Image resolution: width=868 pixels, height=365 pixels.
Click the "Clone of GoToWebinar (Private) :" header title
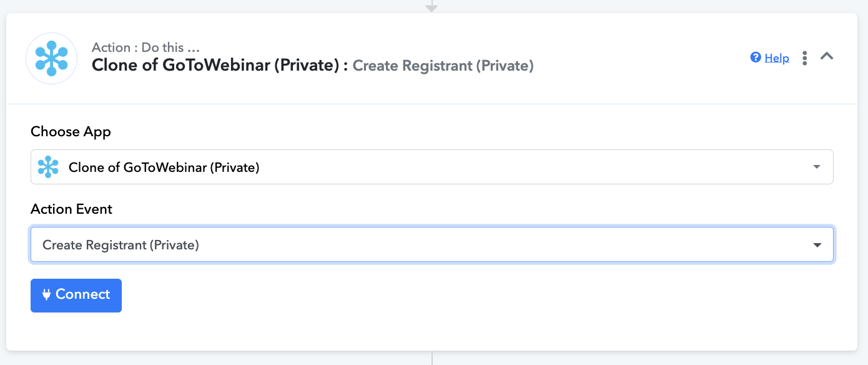[219, 65]
